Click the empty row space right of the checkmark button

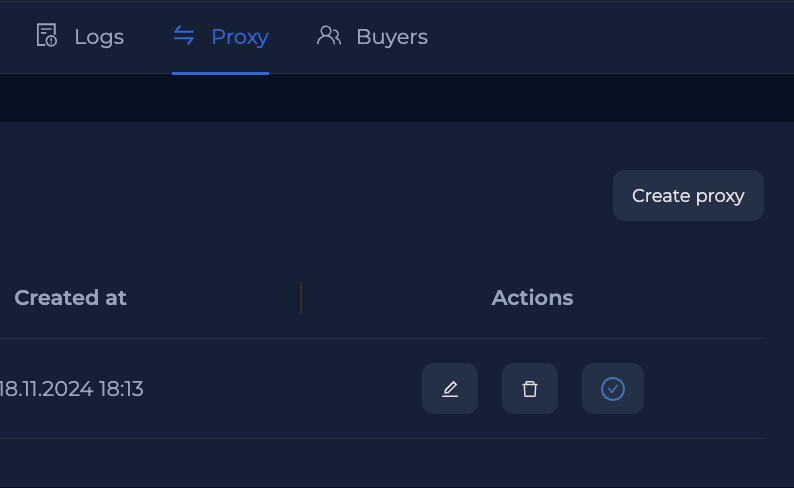tap(705, 389)
